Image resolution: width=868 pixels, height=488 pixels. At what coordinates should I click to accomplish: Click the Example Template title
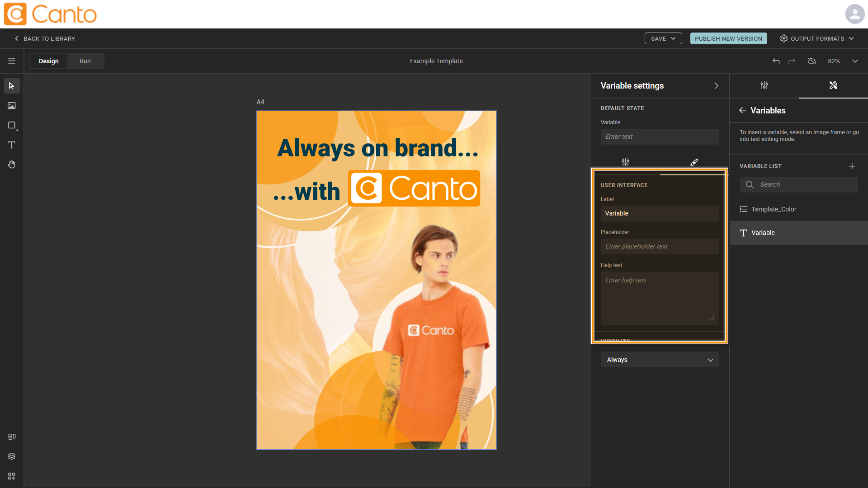pos(436,61)
